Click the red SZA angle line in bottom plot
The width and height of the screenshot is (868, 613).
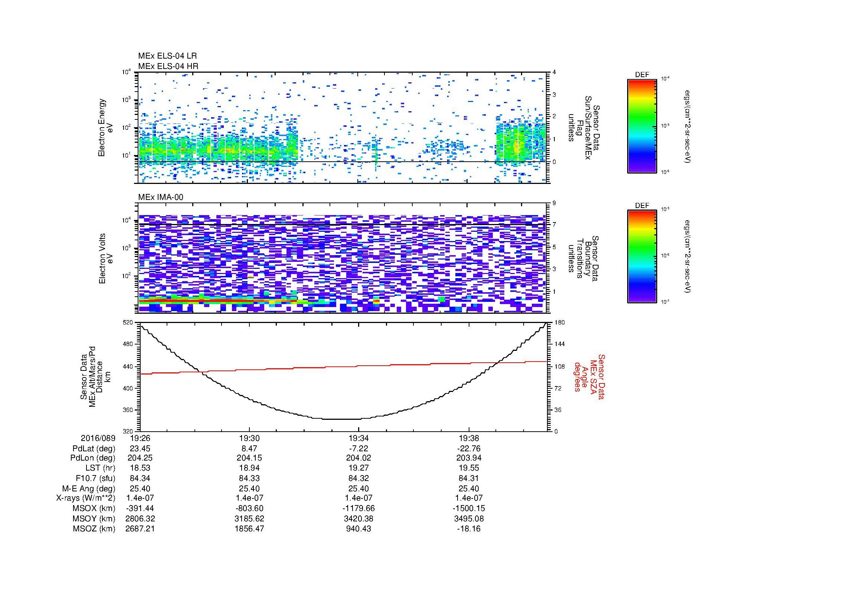(343, 367)
